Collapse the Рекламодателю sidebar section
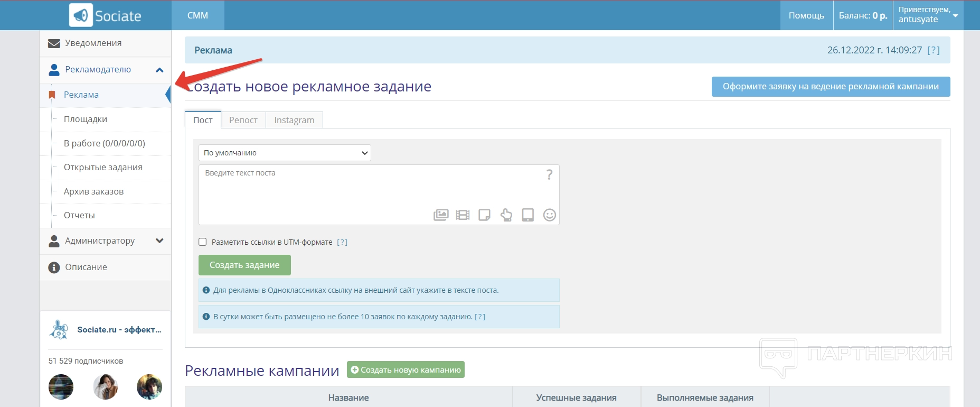980x407 pixels. [x=159, y=70]
